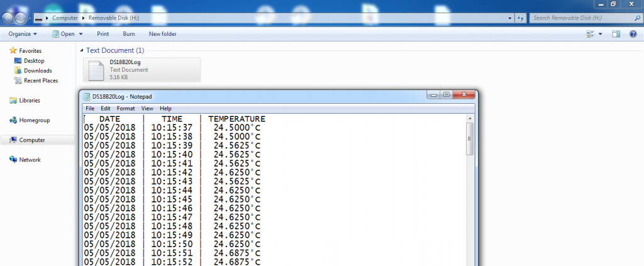Click the DATE column header text

(x=109, y=119)
